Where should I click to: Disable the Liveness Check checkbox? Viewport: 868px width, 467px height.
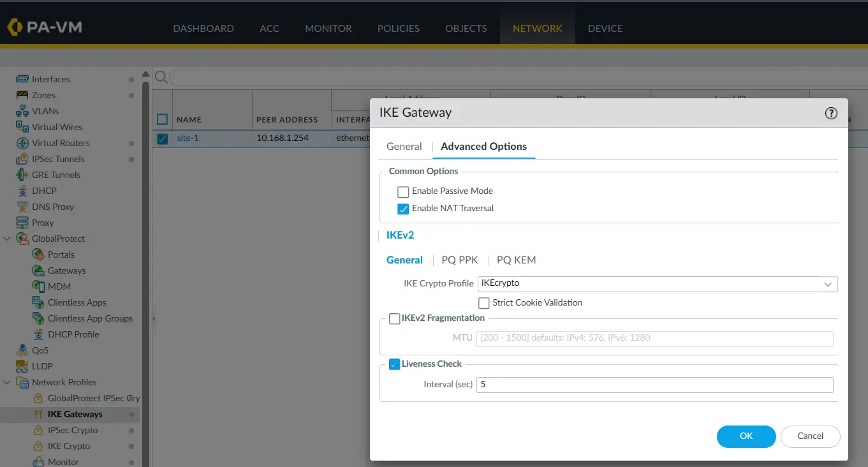(395, 364)
